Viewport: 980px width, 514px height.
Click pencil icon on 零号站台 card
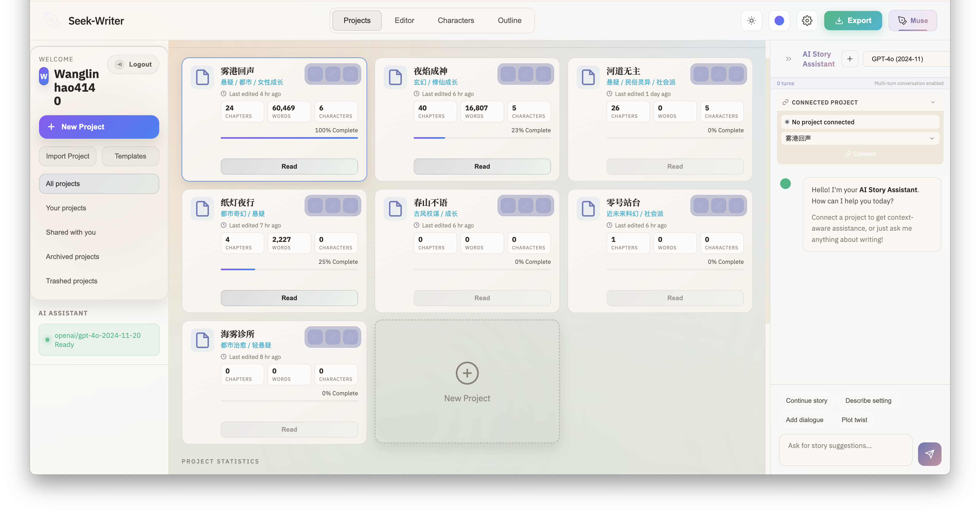click(719, 206)
